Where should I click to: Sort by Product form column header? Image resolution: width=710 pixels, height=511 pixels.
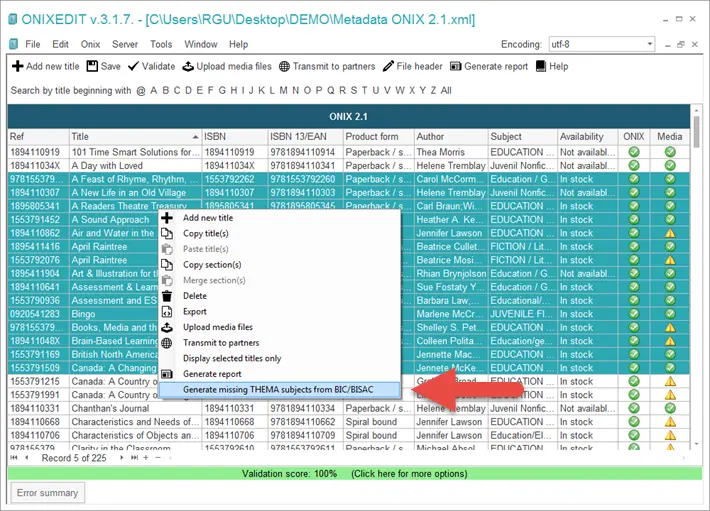point(378,137)
